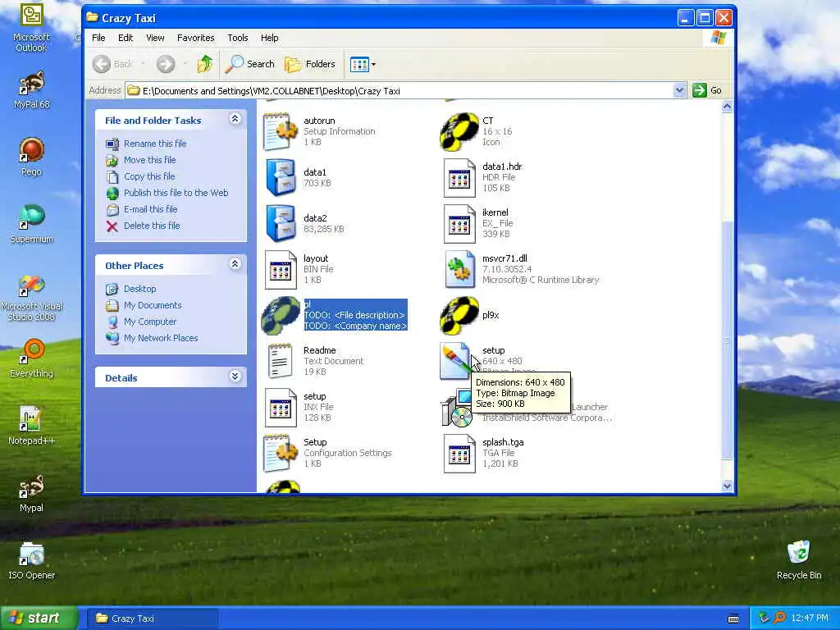Click the scroll down arrow of file list
Screen dimensions: 840x630
727,486
